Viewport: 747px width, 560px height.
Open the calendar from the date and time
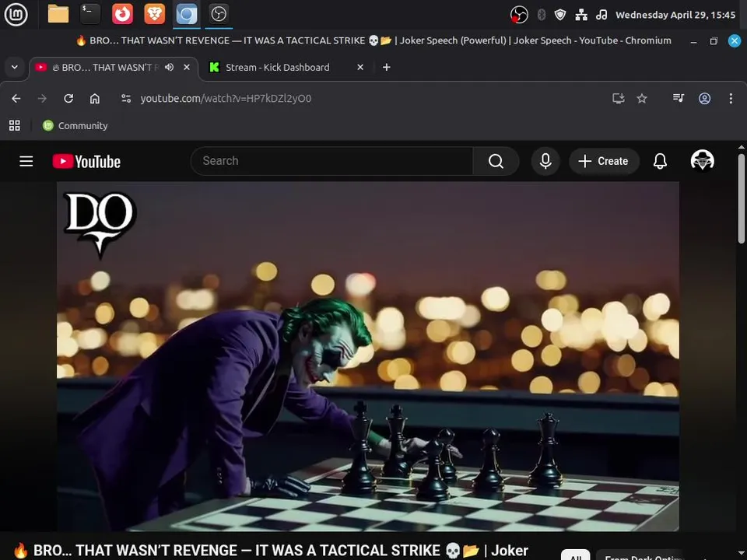tap(675, 15)
